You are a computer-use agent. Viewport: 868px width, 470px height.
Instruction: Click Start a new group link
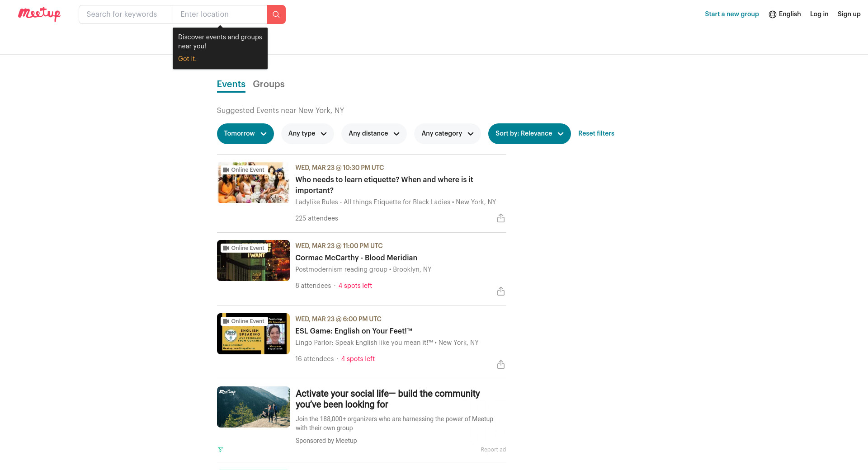point(732,14)
